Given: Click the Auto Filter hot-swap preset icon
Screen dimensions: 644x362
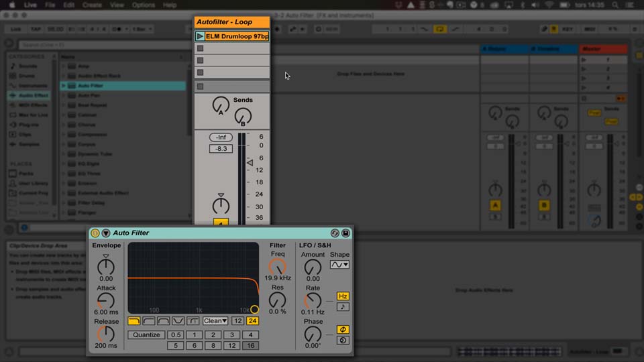Looking at the screenshot, I should point(335,233).
